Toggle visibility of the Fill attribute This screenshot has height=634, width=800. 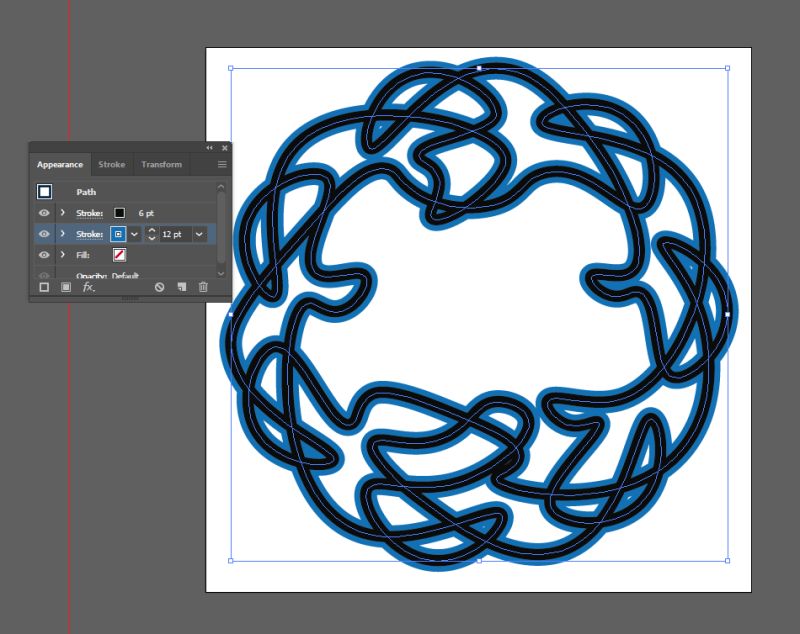tap(45, 255)
